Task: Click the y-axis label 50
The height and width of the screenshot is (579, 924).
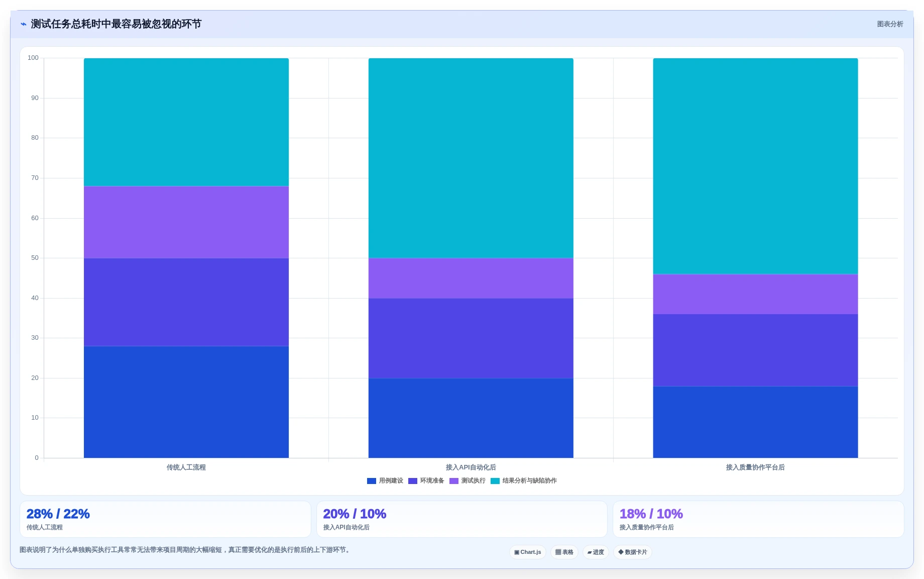Action: [35, 258]
